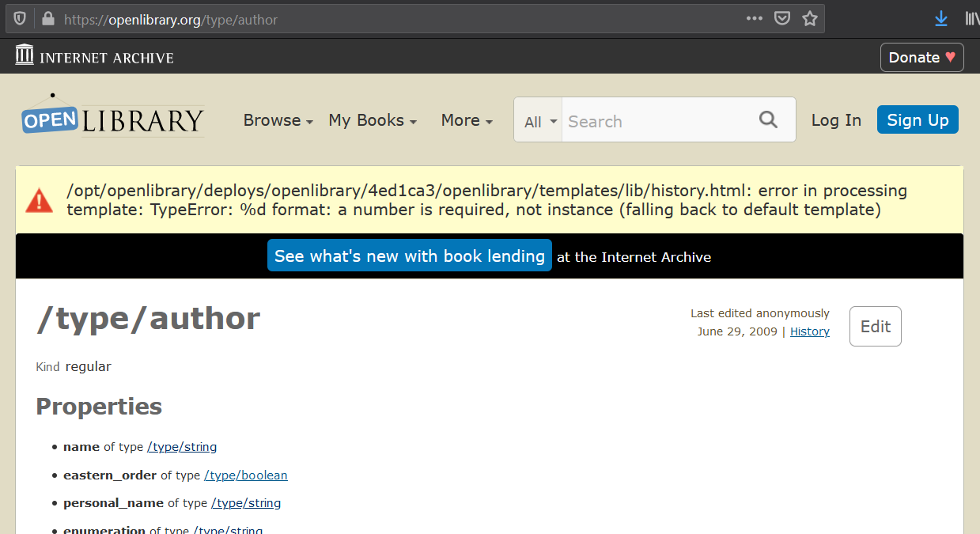Expand the My Books menu
This screenshot has height=534, width=980.
coord(373,120)
